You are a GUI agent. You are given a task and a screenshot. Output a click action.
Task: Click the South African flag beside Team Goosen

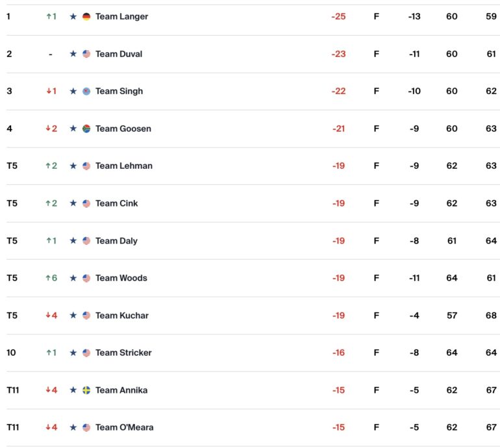[86, 129]
